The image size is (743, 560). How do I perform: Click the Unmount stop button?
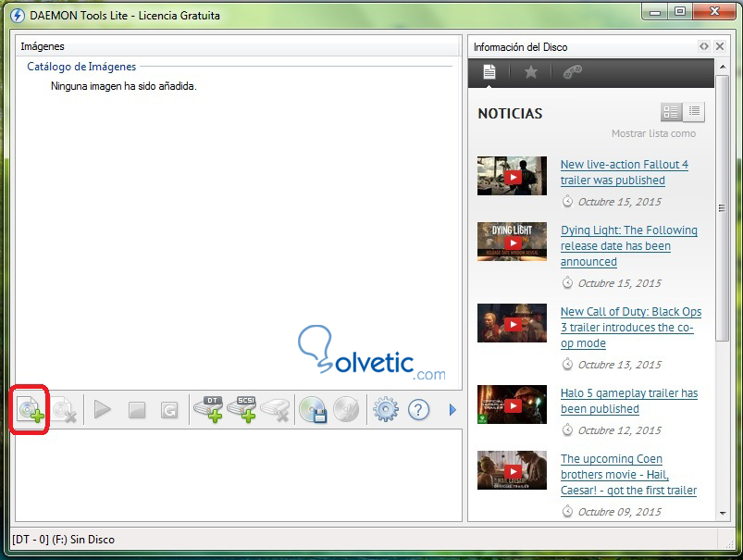[x=137, y=410]
